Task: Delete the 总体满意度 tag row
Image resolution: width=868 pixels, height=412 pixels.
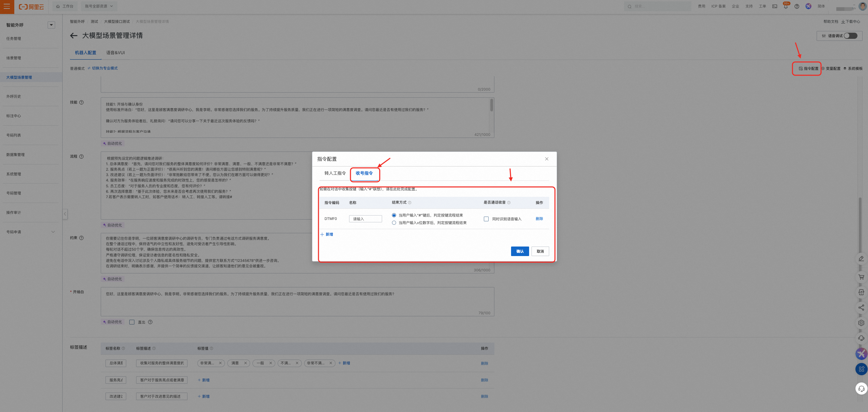Action: pos(485,363)
